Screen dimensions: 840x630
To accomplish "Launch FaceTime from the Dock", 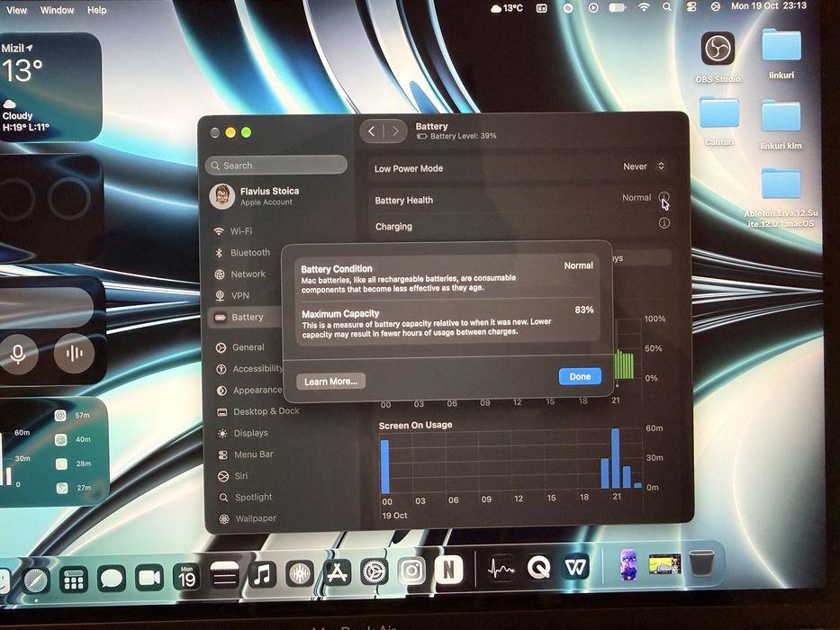I will point(149,578).
